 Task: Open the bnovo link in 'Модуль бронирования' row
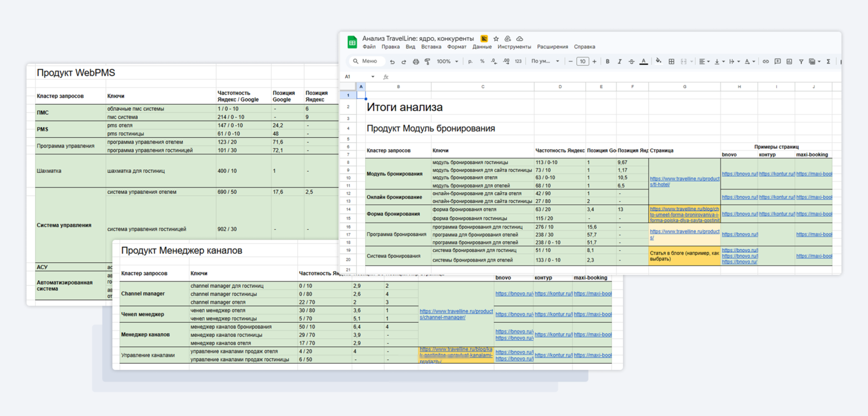tap(739, 174)
